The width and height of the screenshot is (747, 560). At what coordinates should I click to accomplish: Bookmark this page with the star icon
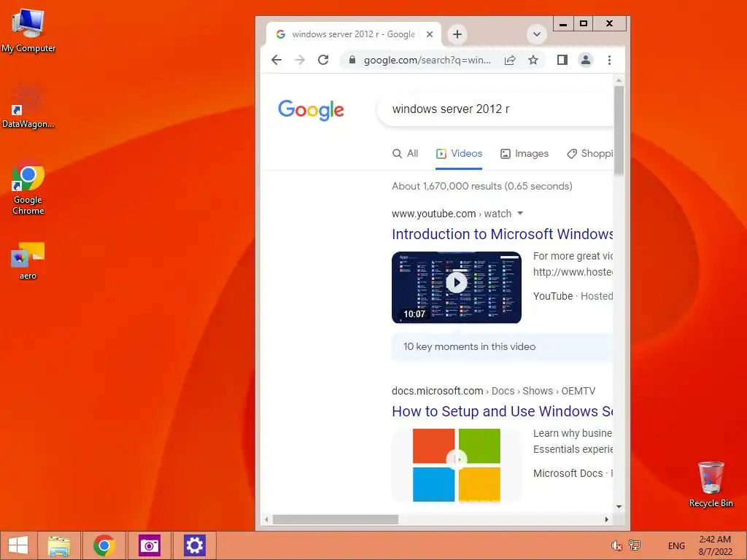point(533,60)
